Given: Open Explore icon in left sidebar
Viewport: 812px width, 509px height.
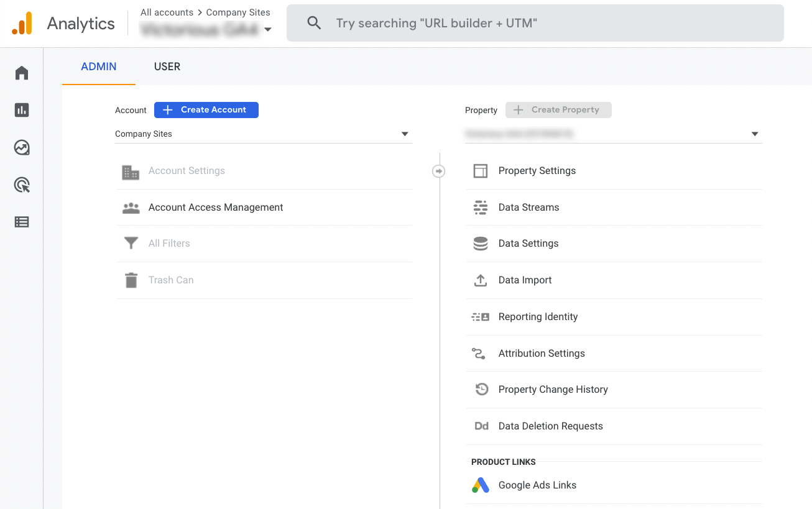Looking at the screenshot, I should click(x=22, y=148).
